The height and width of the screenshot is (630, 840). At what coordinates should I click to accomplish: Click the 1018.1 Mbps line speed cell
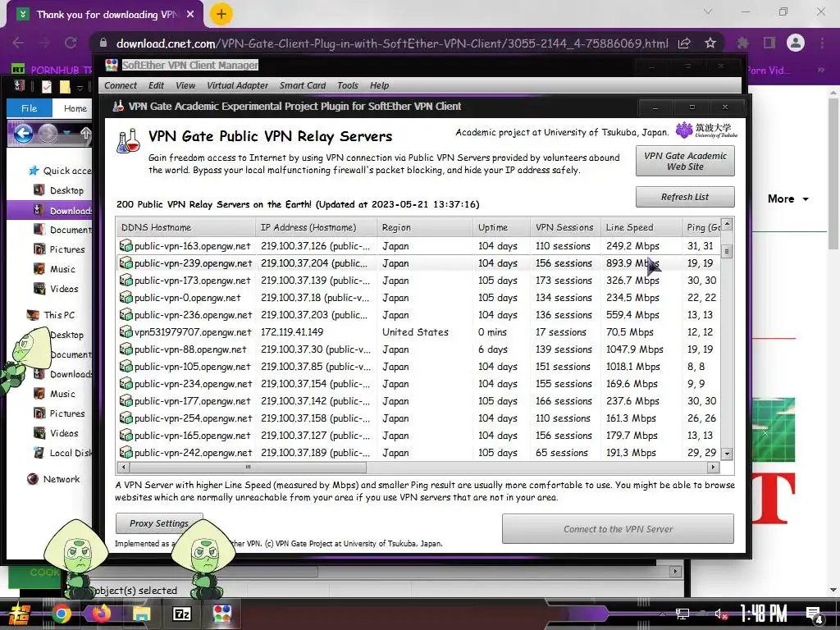(x=633, y=367)
